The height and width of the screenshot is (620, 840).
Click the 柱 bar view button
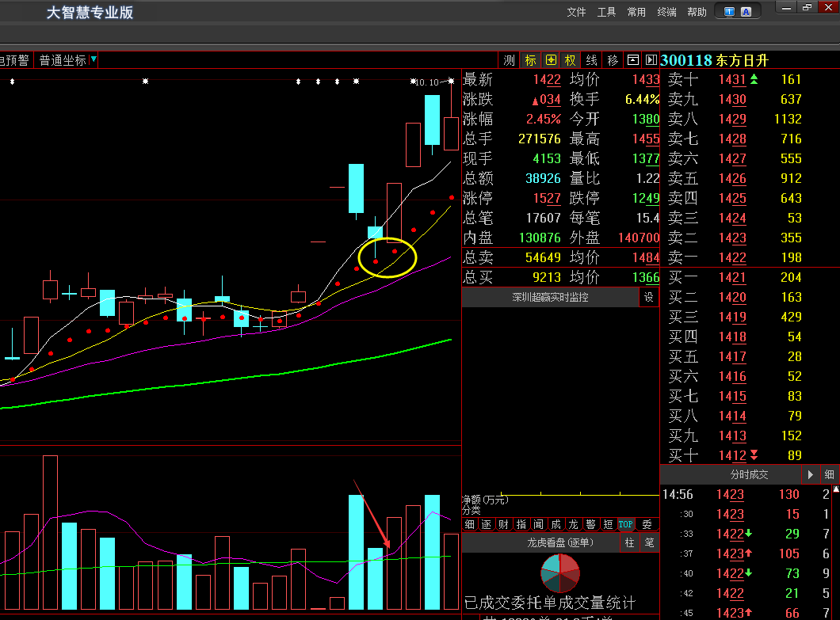(629, 543)
